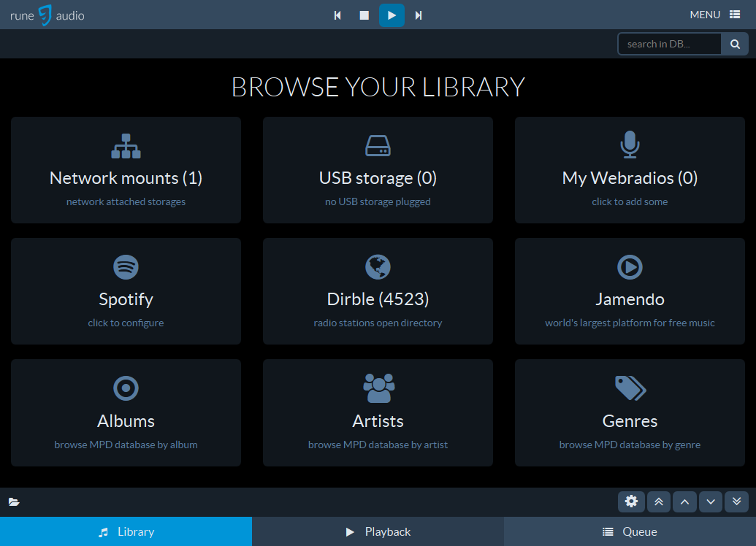The width and height of the screenshot is (756, 546).
Task: Focus the search in DB field
Action: (669, 44)
